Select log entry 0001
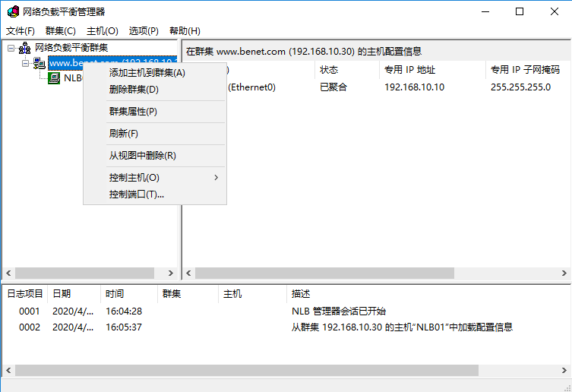This screenshot has width=572, height=392. coord(29,311)
